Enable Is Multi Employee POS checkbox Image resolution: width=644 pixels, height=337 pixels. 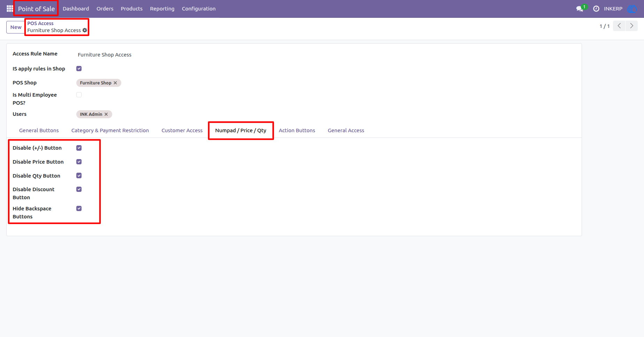pos(79,95)
